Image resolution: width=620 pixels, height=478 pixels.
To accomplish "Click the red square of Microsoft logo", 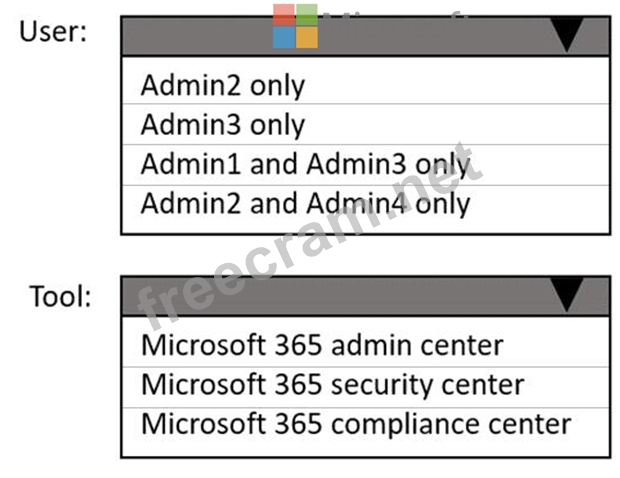I will pyautogui.click(x=284, y=14).
